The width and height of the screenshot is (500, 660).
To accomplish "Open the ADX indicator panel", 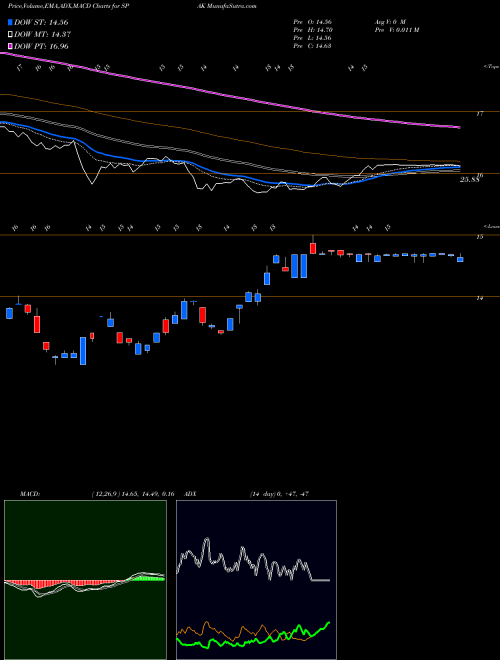I will click(256, 580).
